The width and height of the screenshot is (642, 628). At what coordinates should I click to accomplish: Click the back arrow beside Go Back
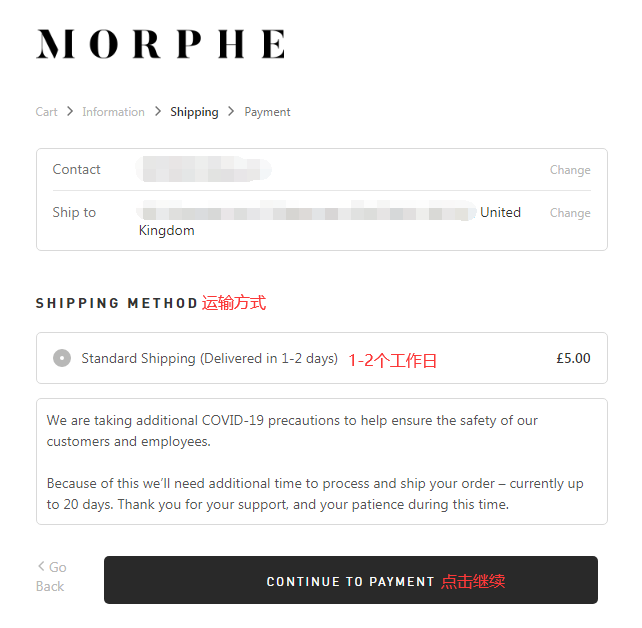(x=41, y=567)
